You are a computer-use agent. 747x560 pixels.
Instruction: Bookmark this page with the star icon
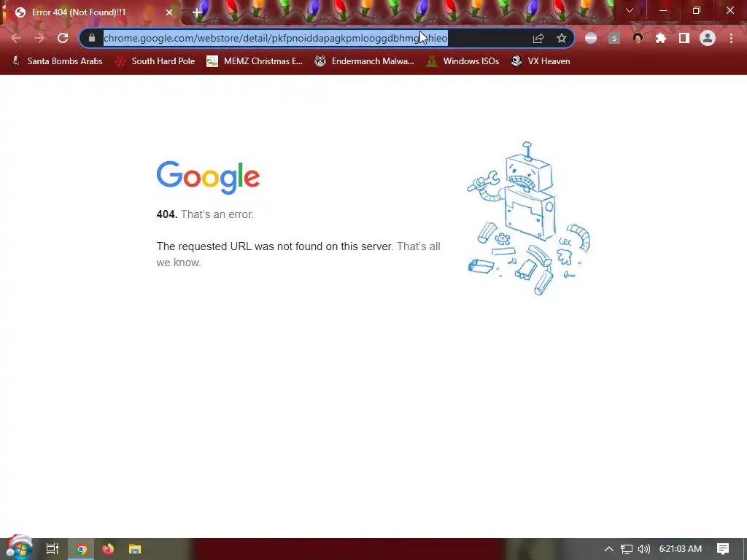tap(562, 38)
